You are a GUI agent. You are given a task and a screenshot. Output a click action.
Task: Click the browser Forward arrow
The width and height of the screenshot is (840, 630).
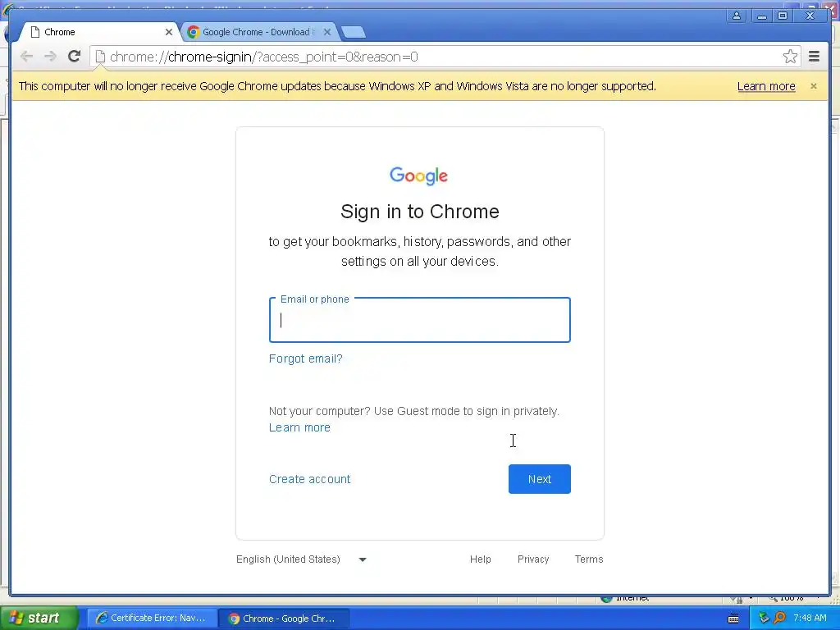point(50,57)
